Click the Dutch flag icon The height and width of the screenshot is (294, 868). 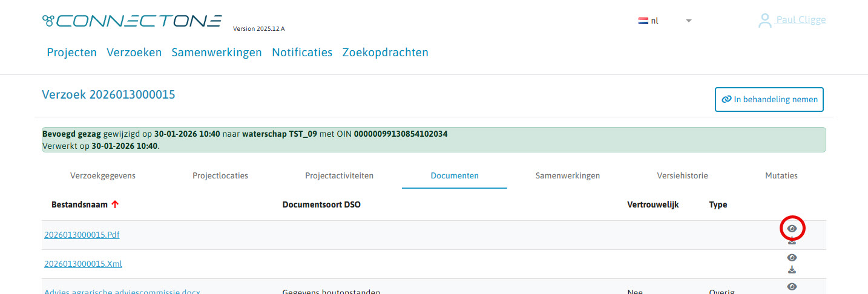(643, 21)
